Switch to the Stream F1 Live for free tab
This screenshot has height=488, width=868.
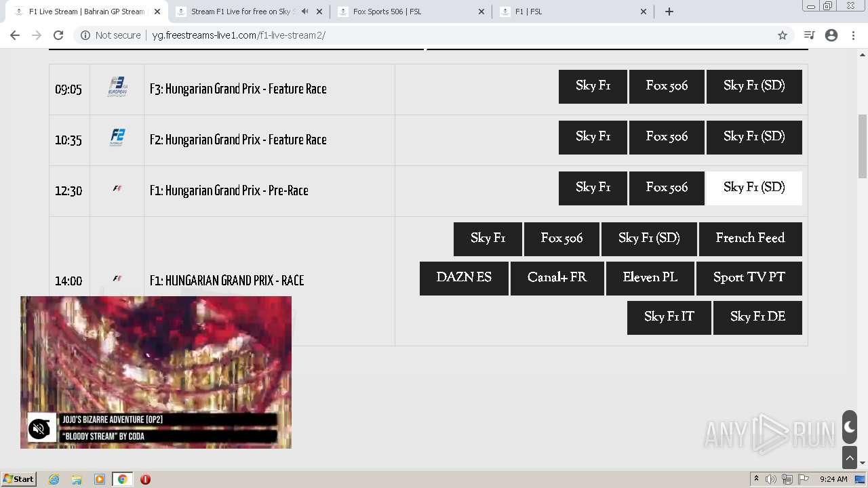point(248,12)
